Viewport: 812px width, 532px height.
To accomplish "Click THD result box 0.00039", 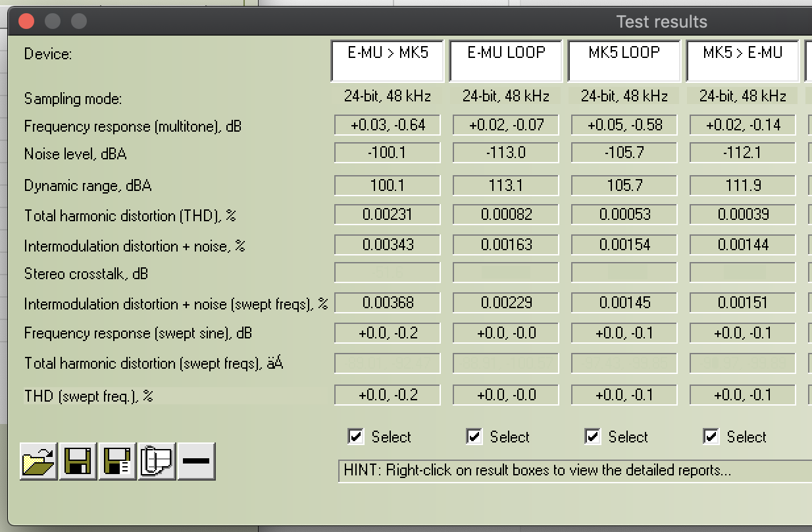I will tap(743, 215).
